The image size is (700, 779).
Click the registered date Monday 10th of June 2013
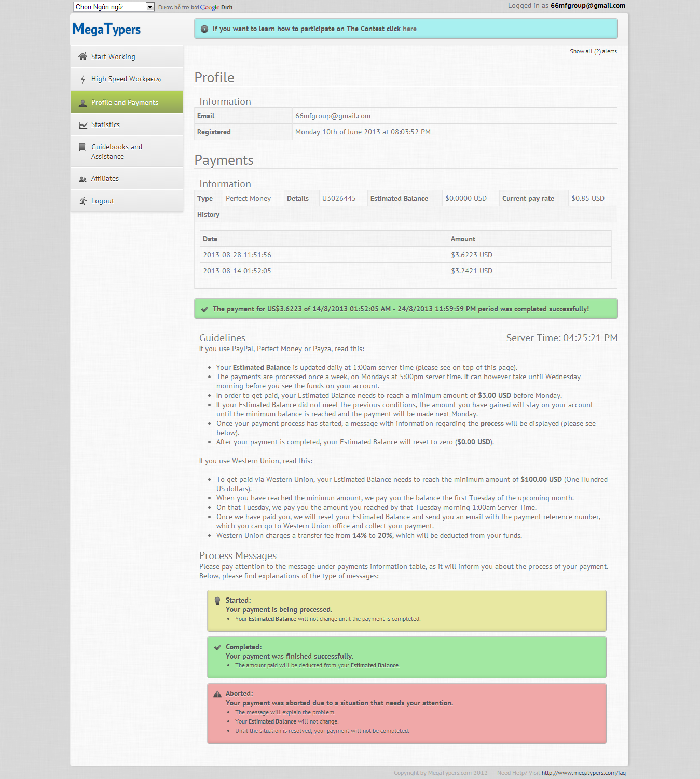click(363, 132)
